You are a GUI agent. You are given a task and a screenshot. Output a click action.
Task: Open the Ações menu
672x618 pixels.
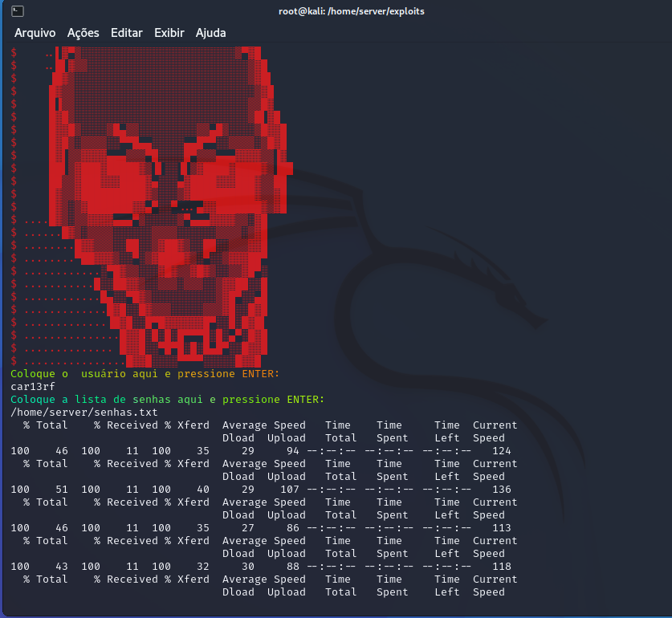[x=82, y=33]
